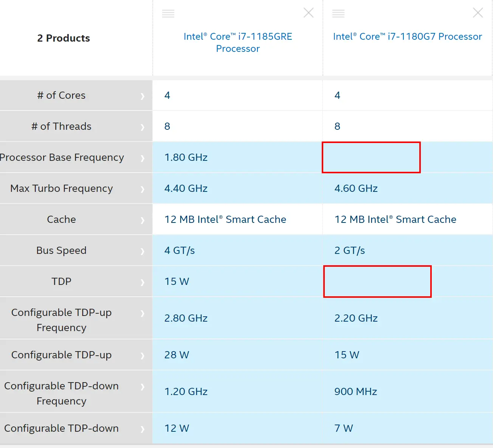Screen dimensions: 493x448
Task: Click the 4 GT/s bus speed value
Action: point(180,250)
